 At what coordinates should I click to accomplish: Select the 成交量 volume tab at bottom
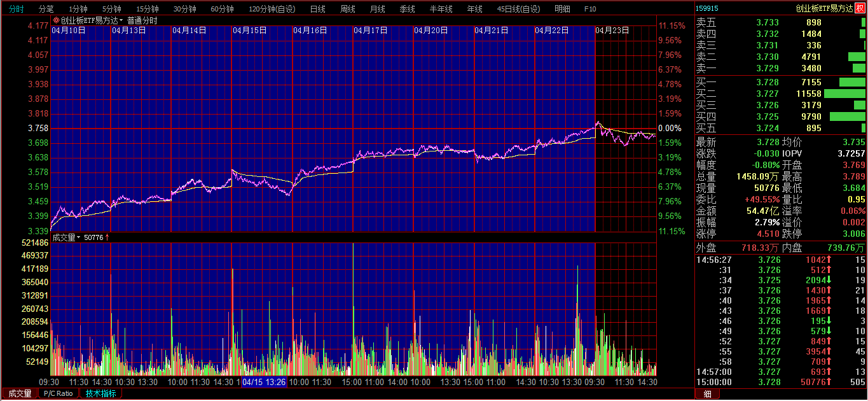[20, 393]
